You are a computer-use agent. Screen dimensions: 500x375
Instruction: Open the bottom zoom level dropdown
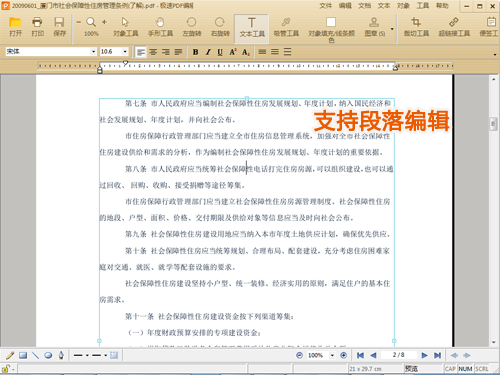coord(332,355)
